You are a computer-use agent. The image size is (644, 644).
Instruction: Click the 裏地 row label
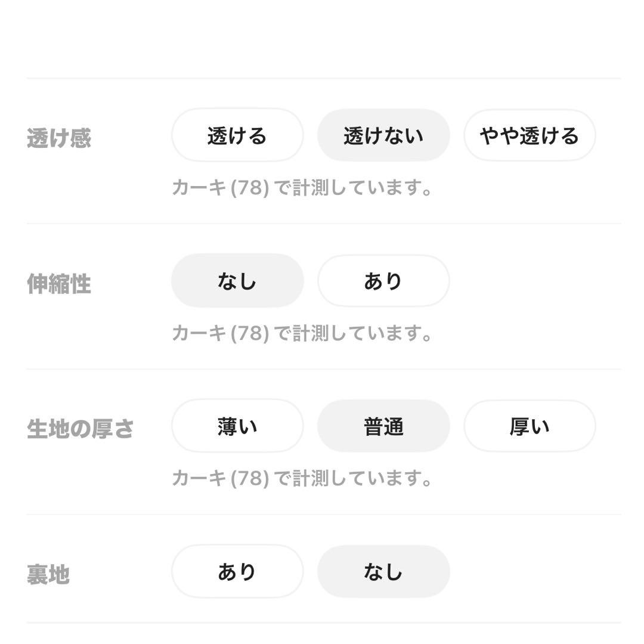(48, 575)
